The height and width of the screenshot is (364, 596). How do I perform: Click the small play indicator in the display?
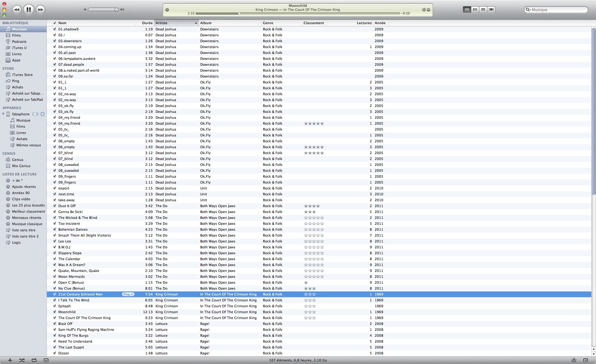[167, 10]
